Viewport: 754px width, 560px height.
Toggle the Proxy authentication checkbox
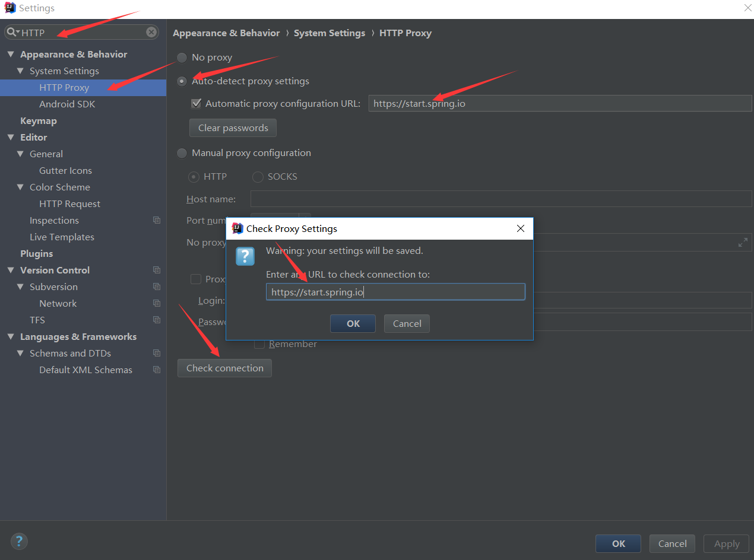196,279
